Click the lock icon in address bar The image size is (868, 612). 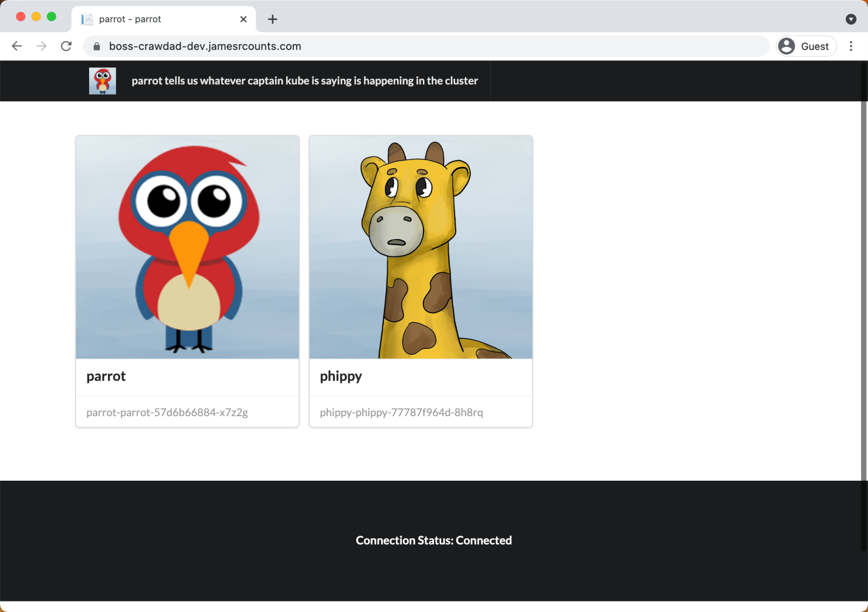(97, 46)
